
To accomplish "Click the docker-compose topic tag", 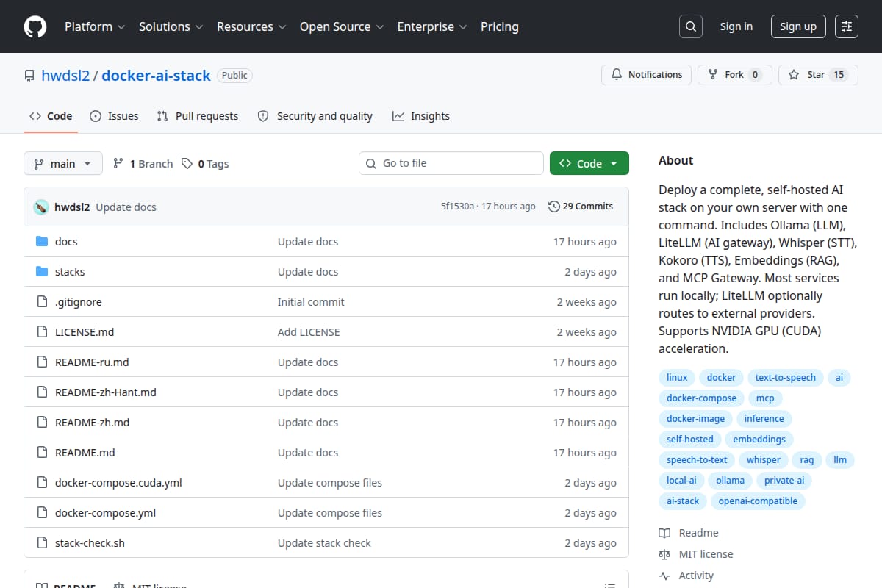I will [701, 398].
